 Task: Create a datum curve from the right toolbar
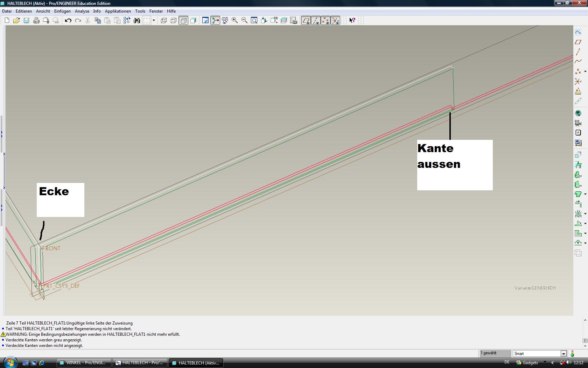click(x=578, y=62)
